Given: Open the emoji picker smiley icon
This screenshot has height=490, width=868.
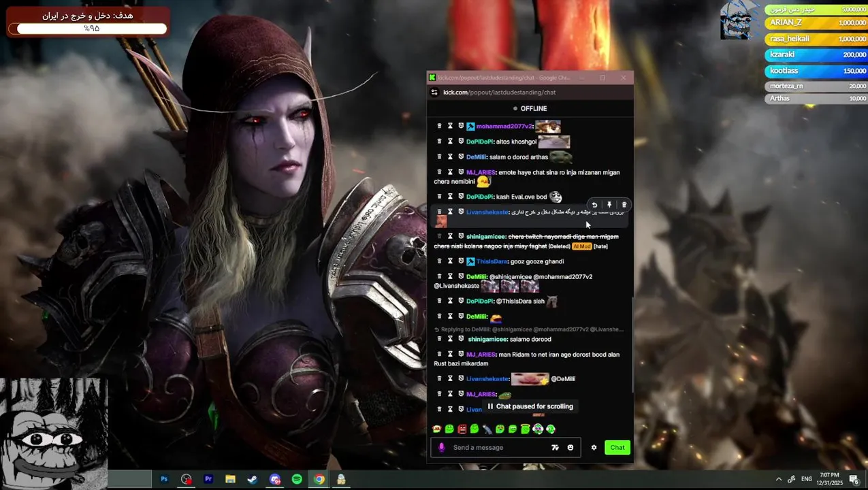Looking at the screenshot, I should 570,447.
